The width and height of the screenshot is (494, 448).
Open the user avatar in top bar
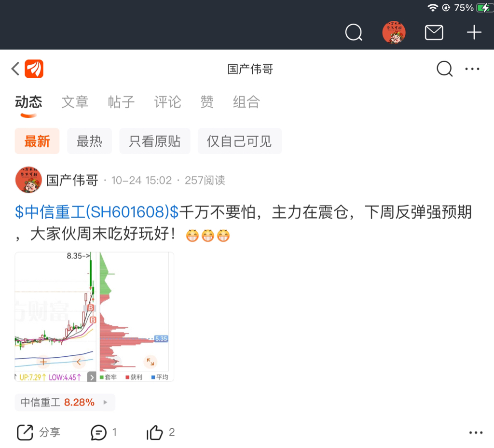tap(394, 32)
